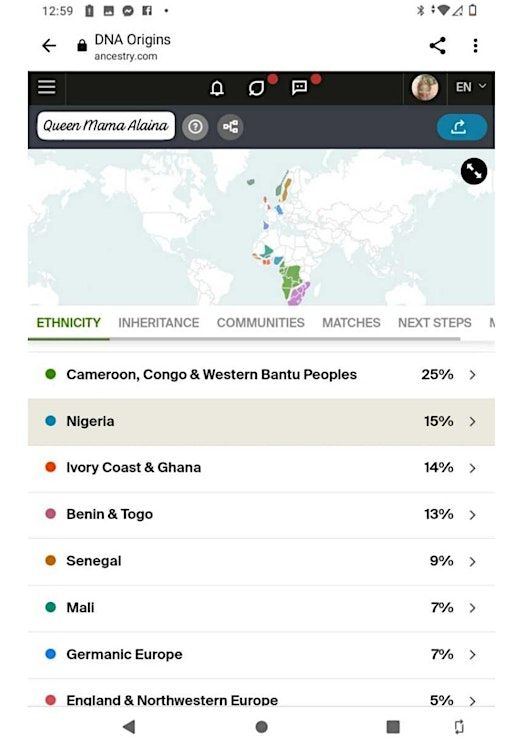The height and width of the screenshot is (740, 523).
Task: Expand the Senegal ethnicity details
Action: pyautogui.click(x=262, y=561)
